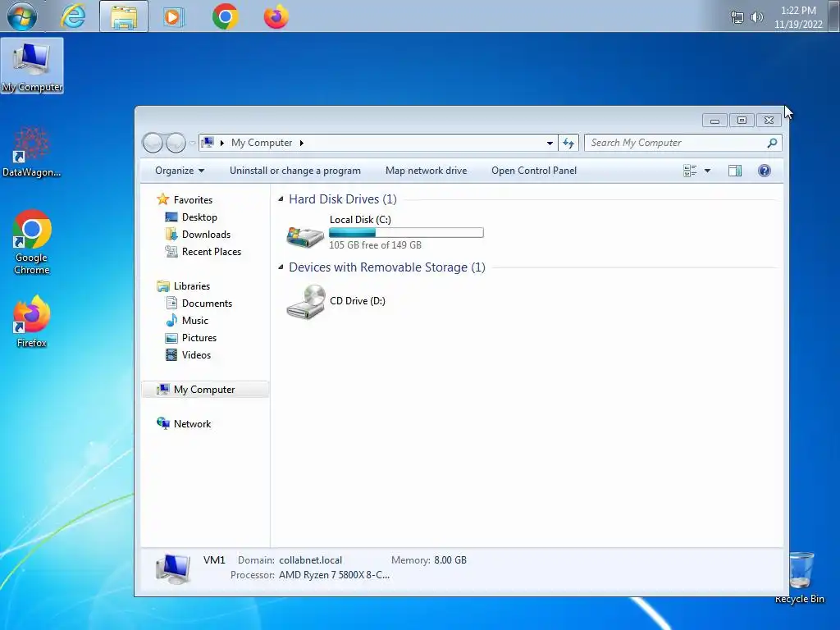Open the recent pages dropdown arrow
This screenshot has width=840, height=630.
192,143
